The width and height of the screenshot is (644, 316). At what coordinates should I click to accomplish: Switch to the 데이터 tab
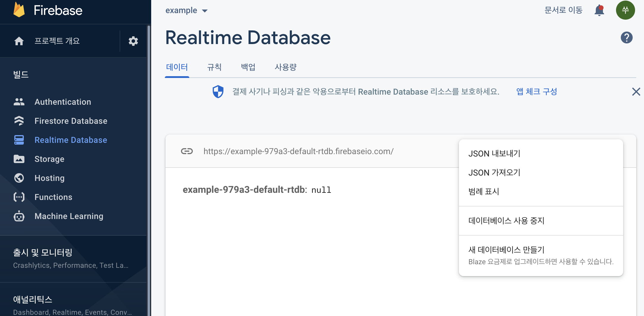click(x=177, y=67)
